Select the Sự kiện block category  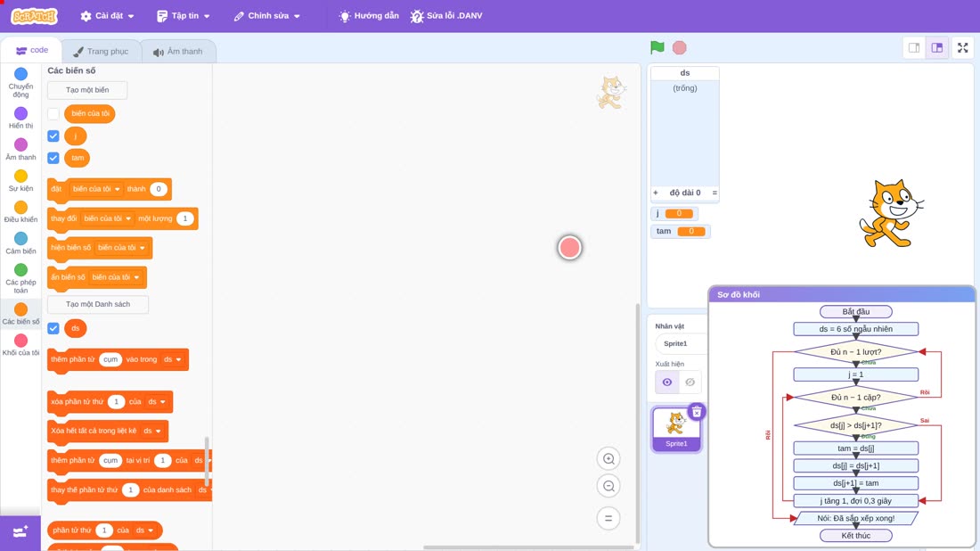click(20, 180)
